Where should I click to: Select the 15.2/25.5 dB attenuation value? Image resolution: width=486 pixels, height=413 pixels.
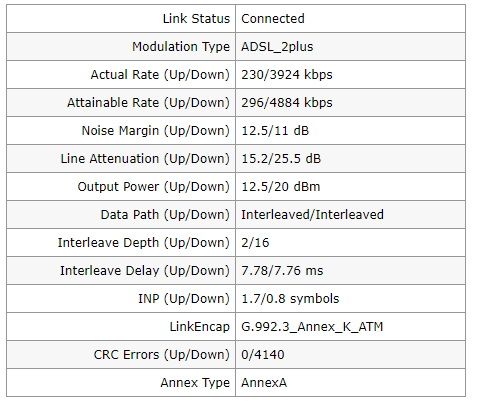tap(281, 159)
